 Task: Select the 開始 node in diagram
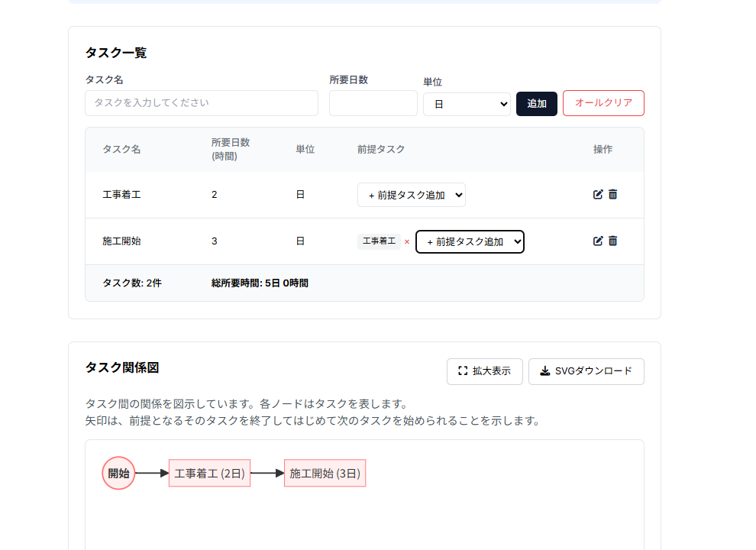tap(118, 473)
